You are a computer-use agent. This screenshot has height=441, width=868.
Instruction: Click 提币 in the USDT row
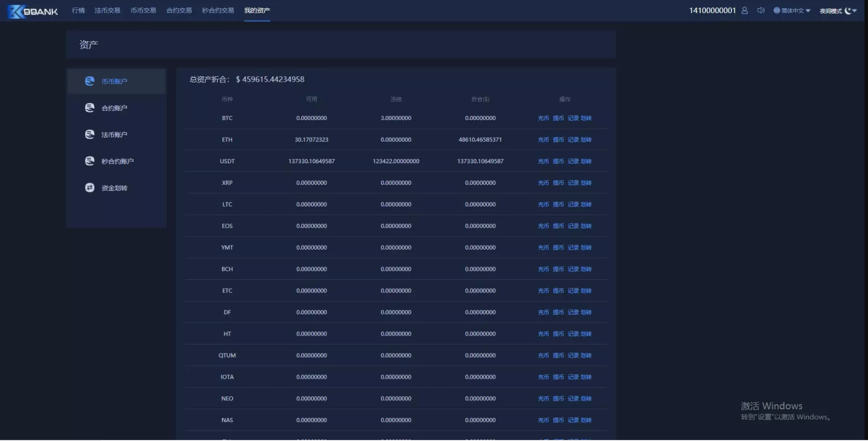[558, 161]
